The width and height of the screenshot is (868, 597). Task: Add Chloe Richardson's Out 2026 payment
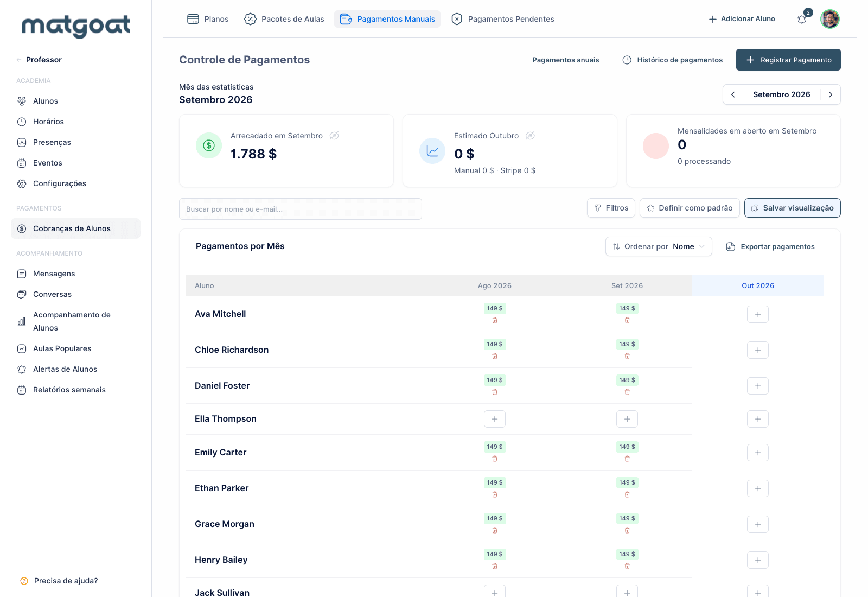pos(758,350)
